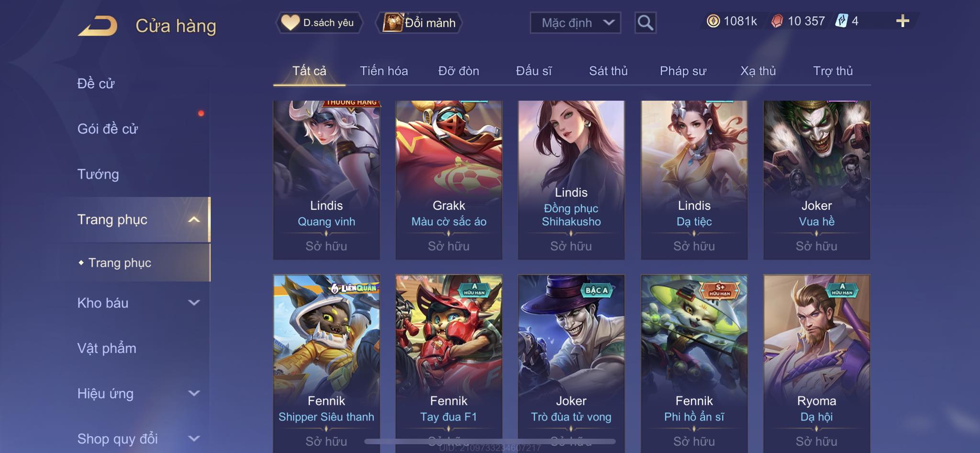The image size is (980, 453).
Task: Expand the Hiệu ứng sidebar section
Action: click(194, 394)
